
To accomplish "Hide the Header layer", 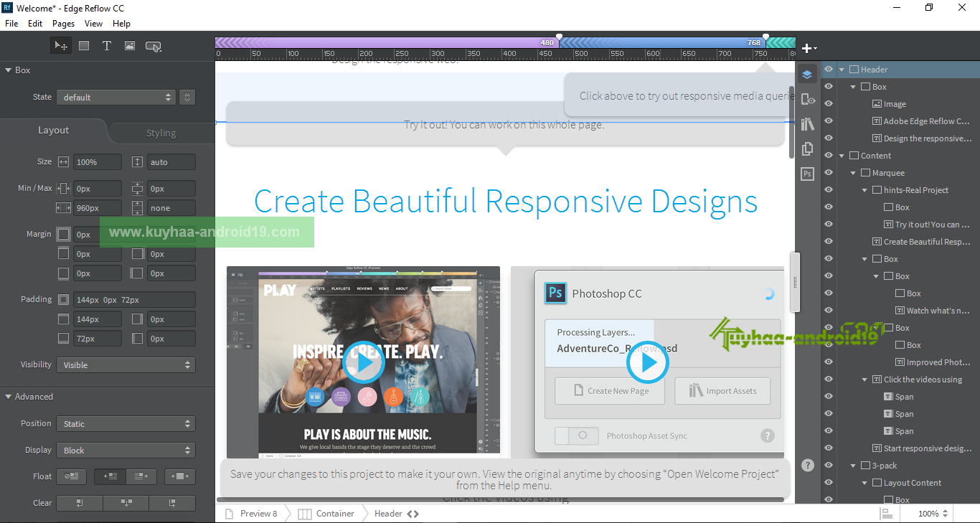I will (829, 70).
